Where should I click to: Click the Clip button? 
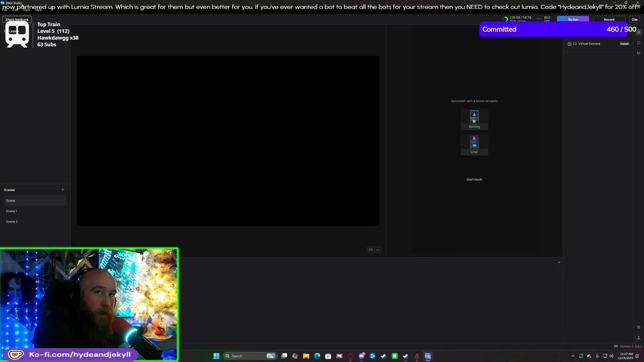[634, 20]
